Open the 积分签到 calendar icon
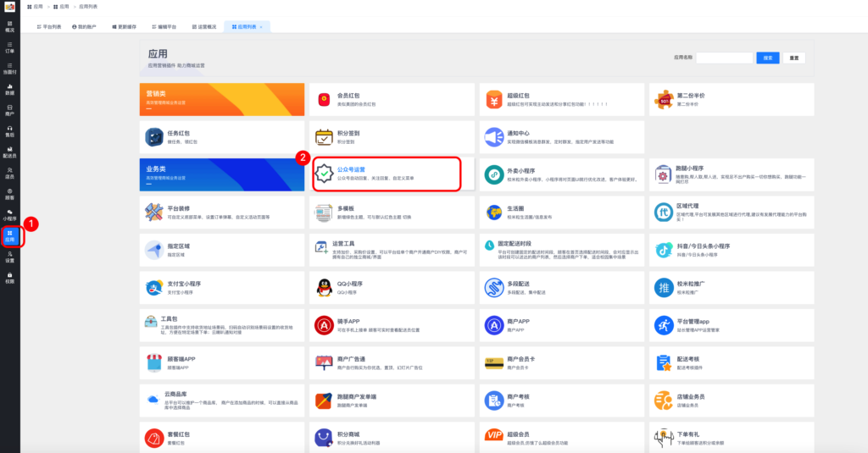 tap(324, 137)
